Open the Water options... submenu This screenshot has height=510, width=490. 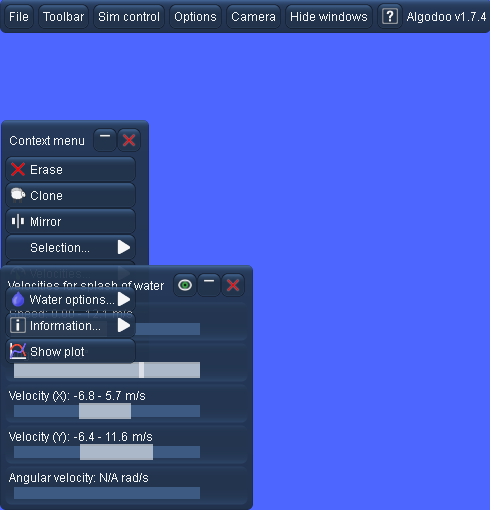coord(71,300)
